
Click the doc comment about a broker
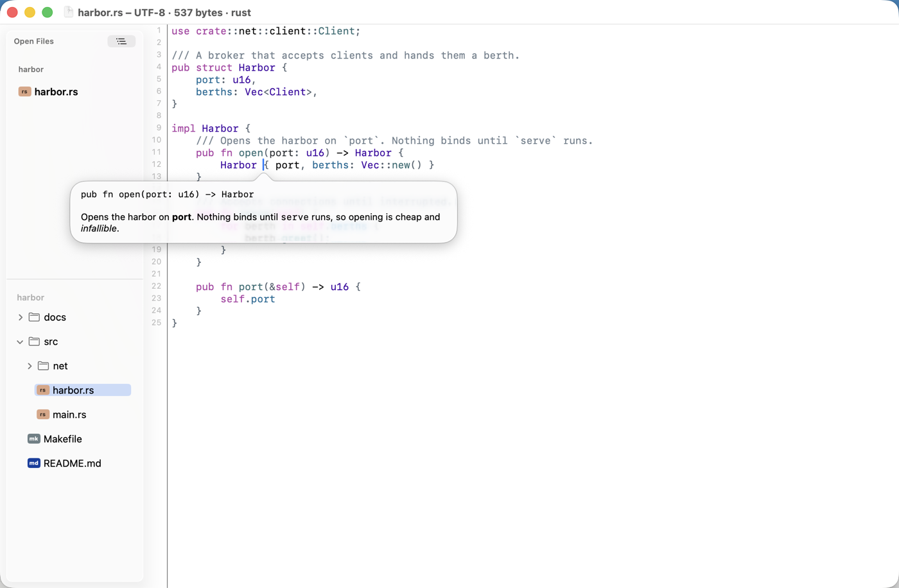345,55
